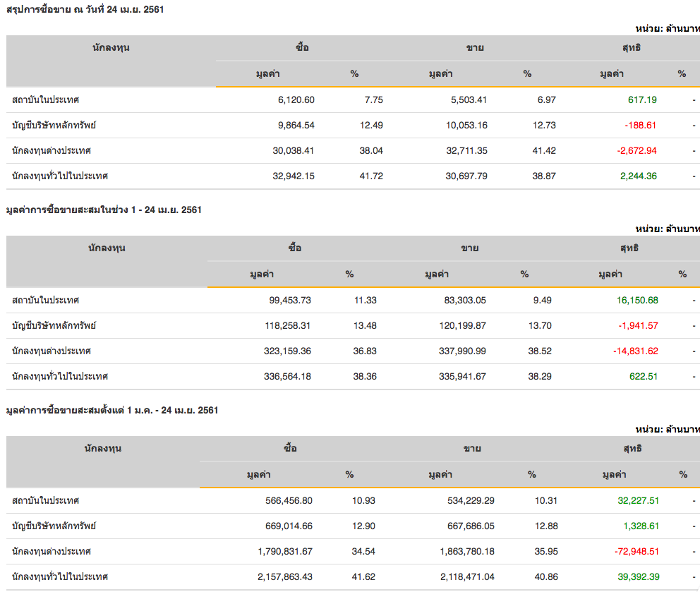Click net value 32,227.51
The image size is (700, 592).
click(638, 501)
